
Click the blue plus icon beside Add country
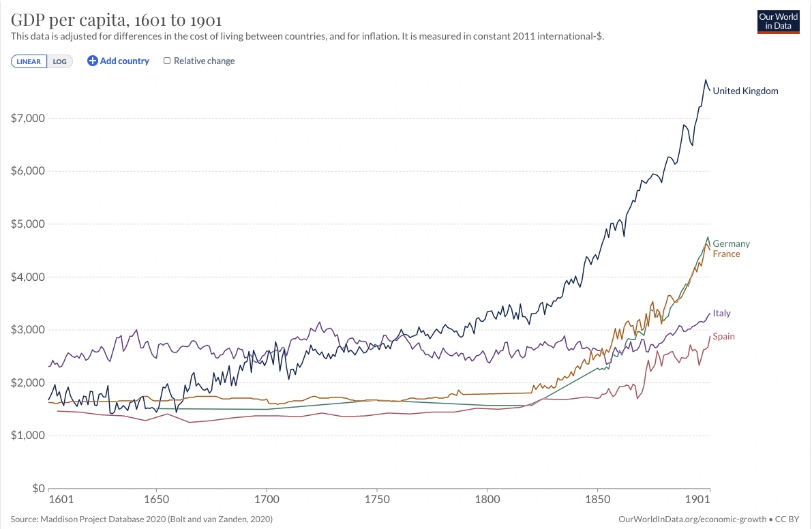[92, 61]
